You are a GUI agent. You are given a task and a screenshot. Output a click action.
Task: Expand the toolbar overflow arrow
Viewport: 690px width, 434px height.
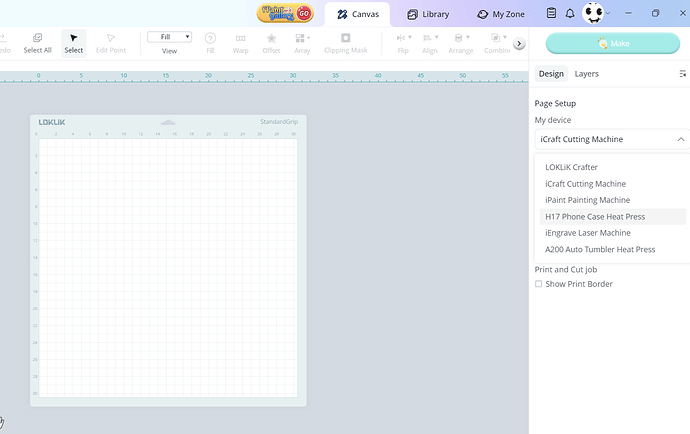point(519,44)
